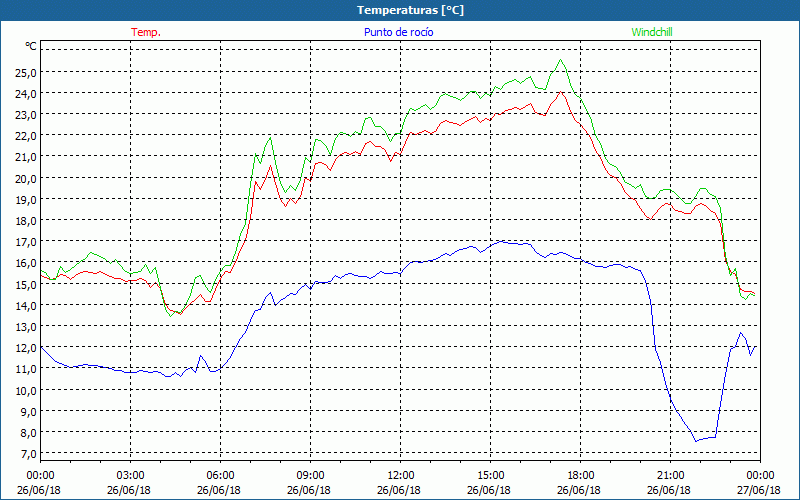Click the 18,0 y-axis value

pos(26,221)
